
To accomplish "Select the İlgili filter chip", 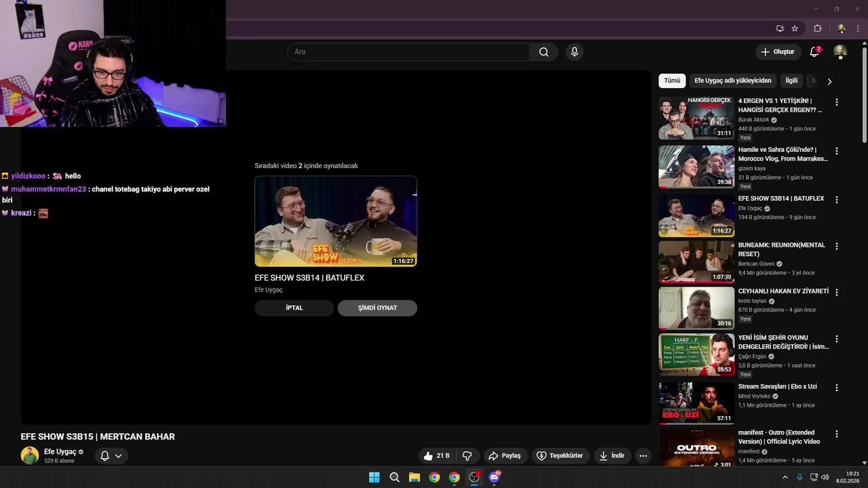I will (791, 81).
